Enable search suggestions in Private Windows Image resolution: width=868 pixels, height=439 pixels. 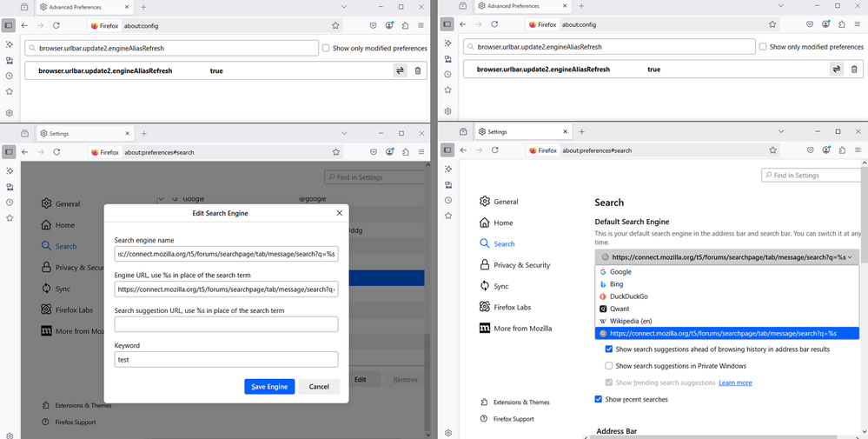click(x=609, y=366)
